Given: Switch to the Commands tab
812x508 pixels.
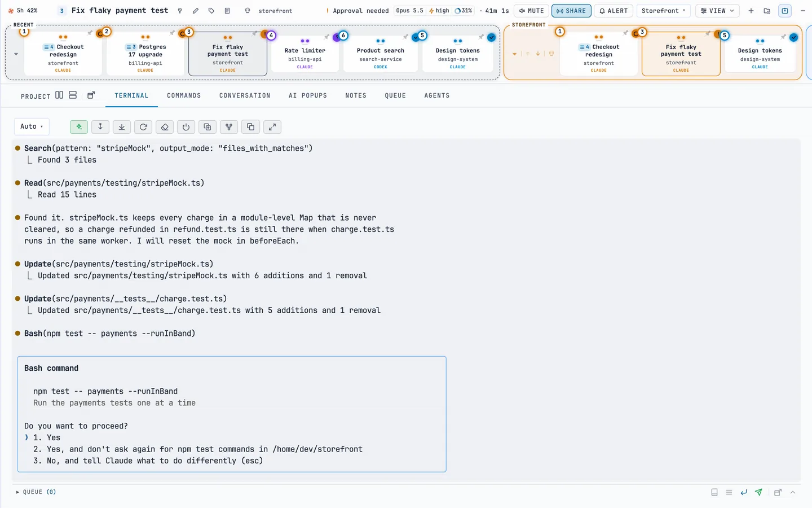Looking at the screenshot, I should [x=184, y=96].
